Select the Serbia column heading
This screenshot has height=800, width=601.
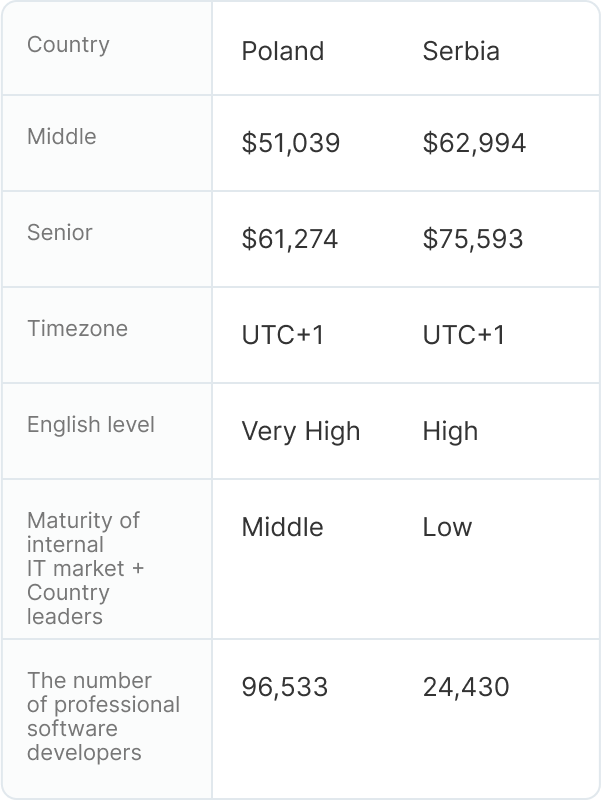coord(461,51)
